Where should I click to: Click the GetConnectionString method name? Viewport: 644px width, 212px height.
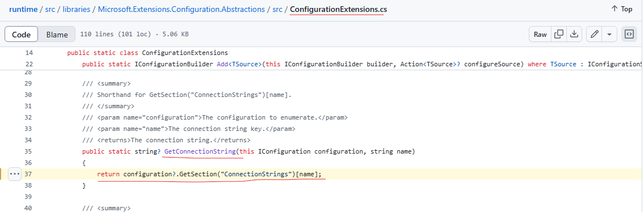point(200,152)
